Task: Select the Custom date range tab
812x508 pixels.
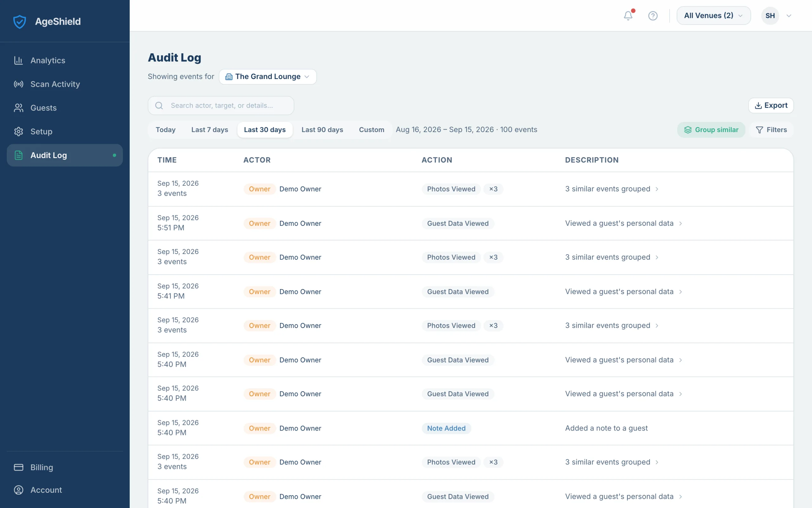Action: pyautogui.click(x=371, y=130)
